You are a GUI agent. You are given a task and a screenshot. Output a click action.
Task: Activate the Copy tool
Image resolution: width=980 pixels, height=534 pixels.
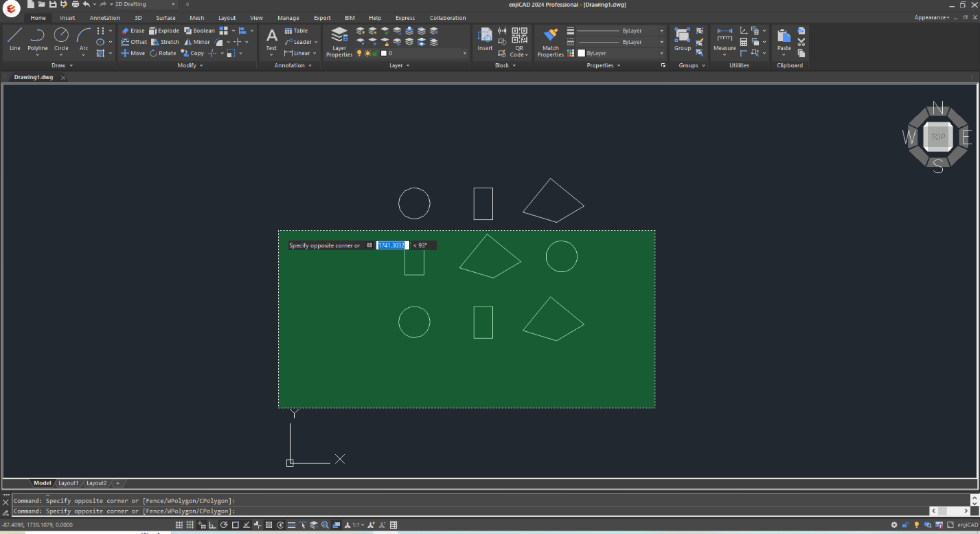tap(192, 53)
